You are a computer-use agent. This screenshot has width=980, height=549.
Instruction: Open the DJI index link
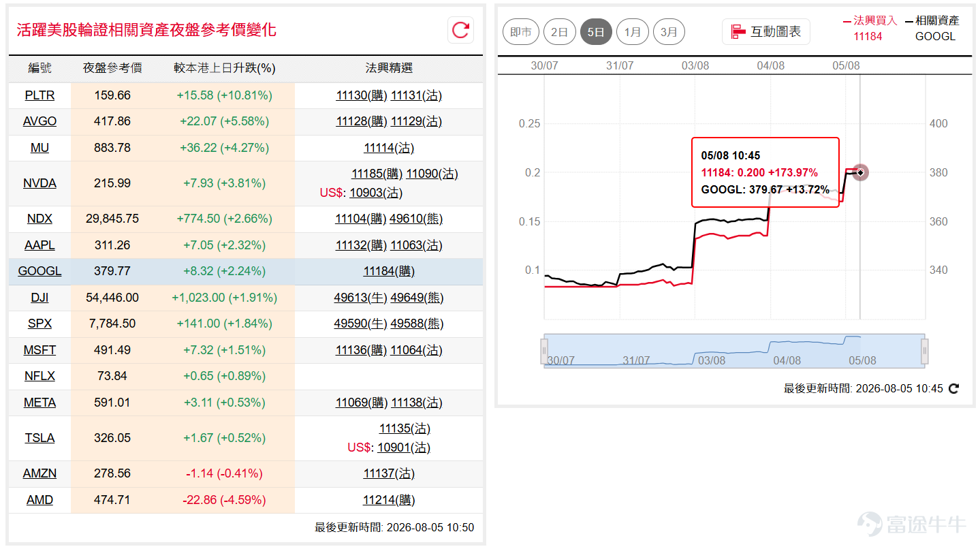coord(39,298)
